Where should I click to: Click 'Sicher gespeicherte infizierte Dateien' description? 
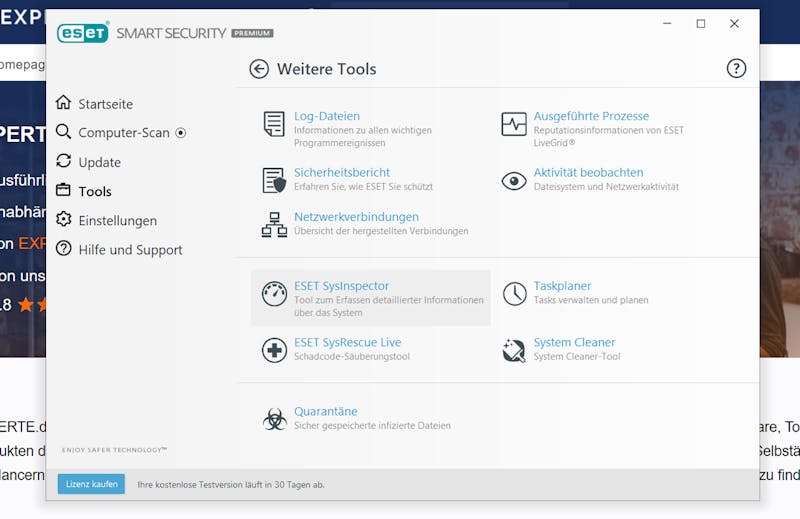372,426
